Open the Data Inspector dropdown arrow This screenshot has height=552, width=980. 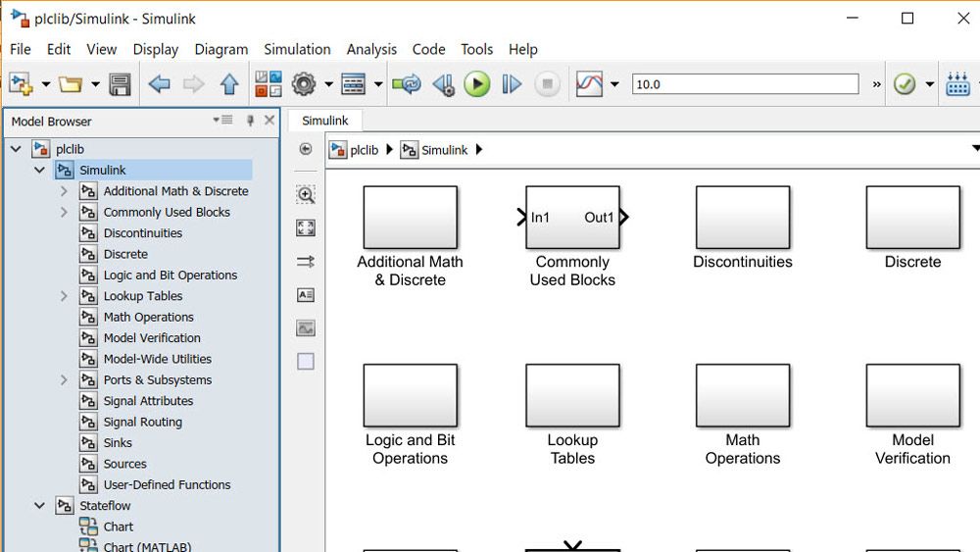[614, 84]
